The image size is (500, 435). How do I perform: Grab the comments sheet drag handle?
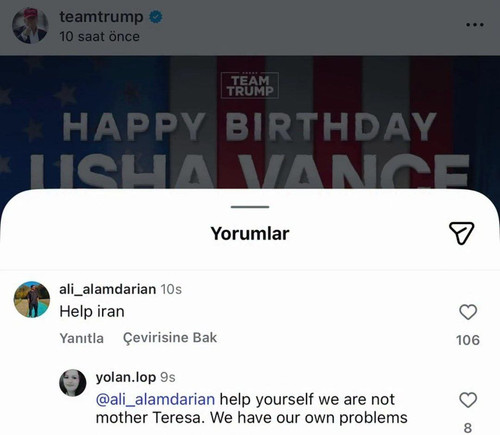[x=250, y=207]
